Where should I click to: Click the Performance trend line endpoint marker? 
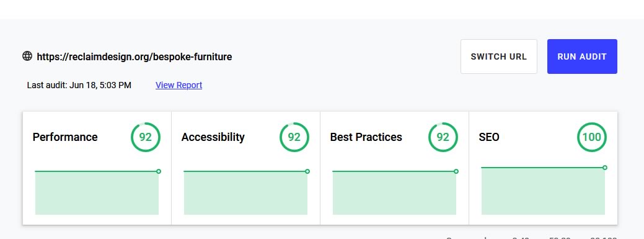click(x=159, y=171)
